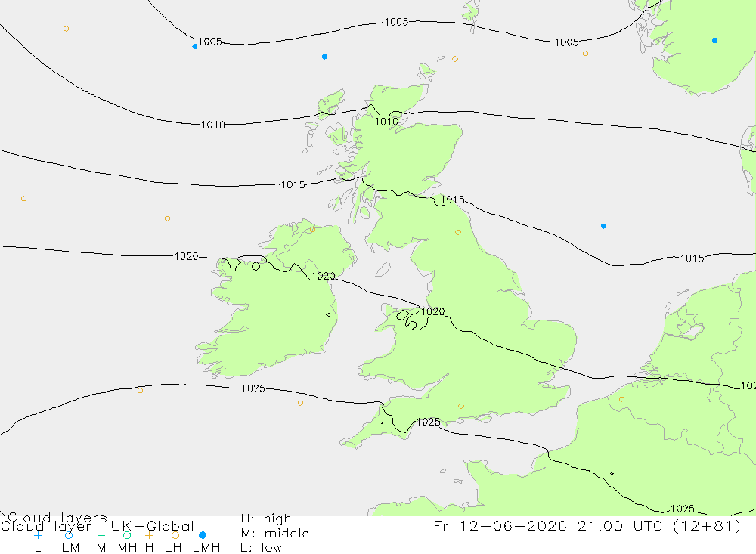
Task: Select the orange marker in the Celtic Sea
Action: click(x=300, y=403)
